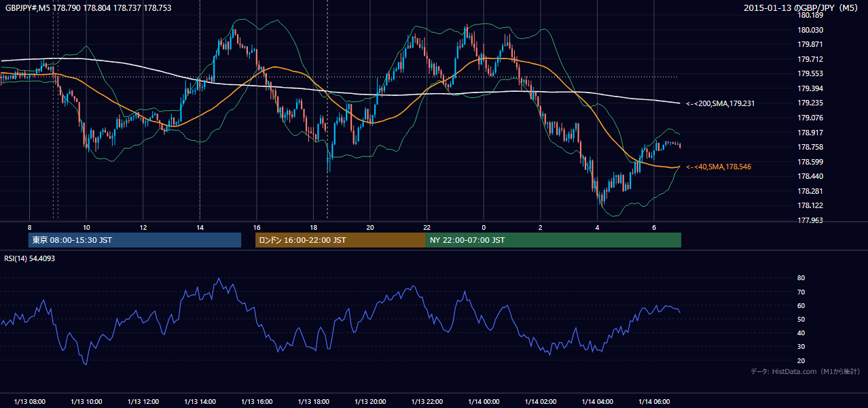The image size is (868, 408).
Task: Click the 2015-01-13 GBP/JPY (M5) title
Action: [x=801, y=8]
